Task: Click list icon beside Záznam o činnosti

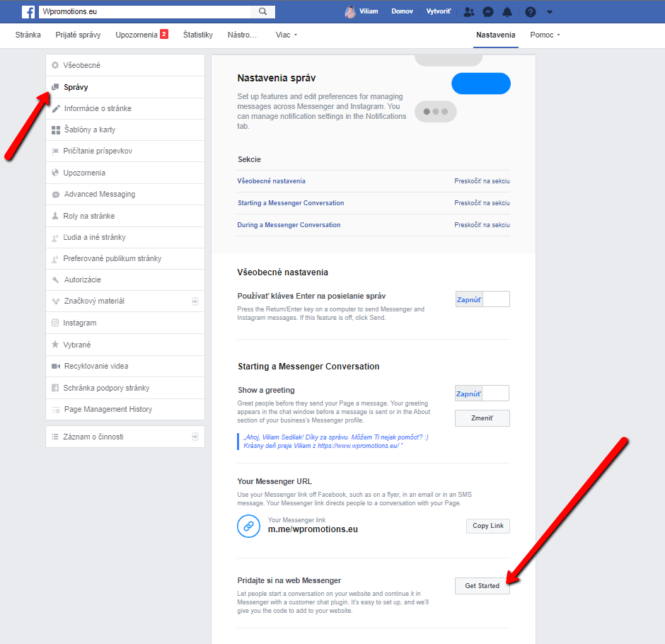Action: click(55, 437)
